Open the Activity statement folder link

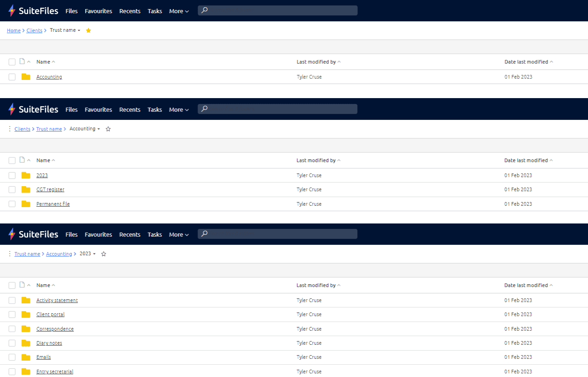coord(57,300)
